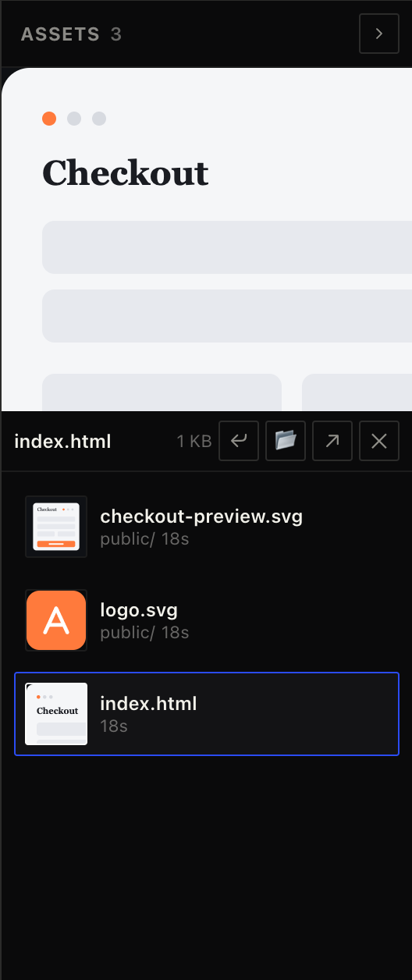Click the 1 KB file size label
The width and height of the screenshot is (412, 980).
(x=194, y=442)
